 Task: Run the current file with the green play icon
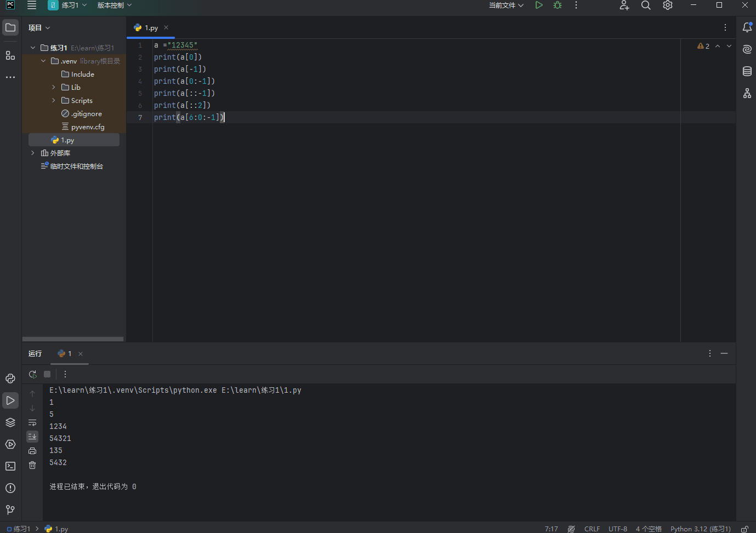click(539, 5)
